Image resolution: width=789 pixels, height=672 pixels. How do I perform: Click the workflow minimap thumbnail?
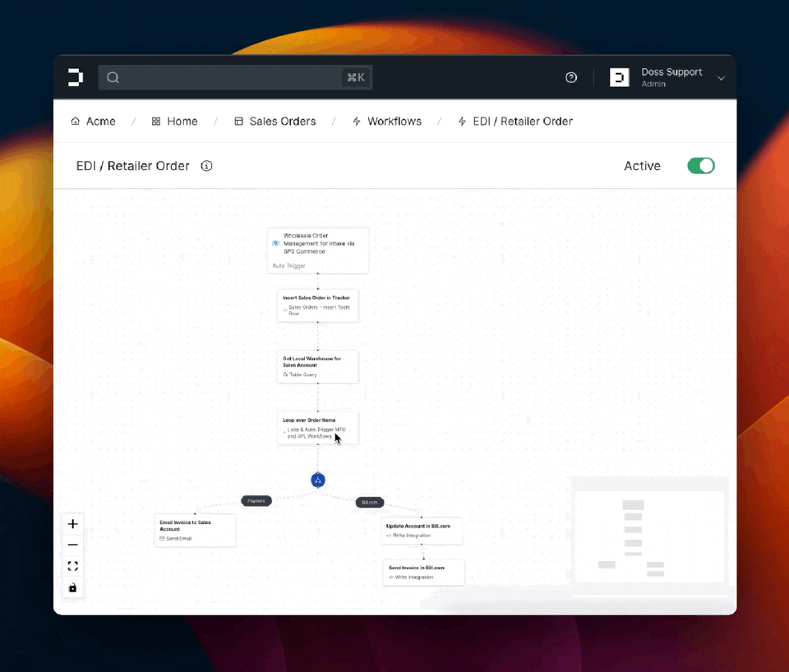(648, 535)
